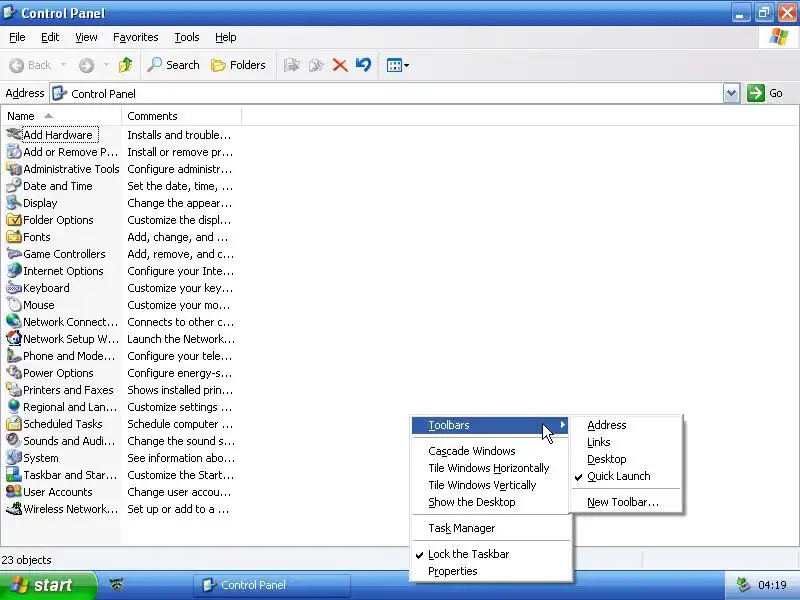800x600 pixels.
Task: Enable the Address toolbar in submenu
Action: pyautogui.click(x=627, y=425)
